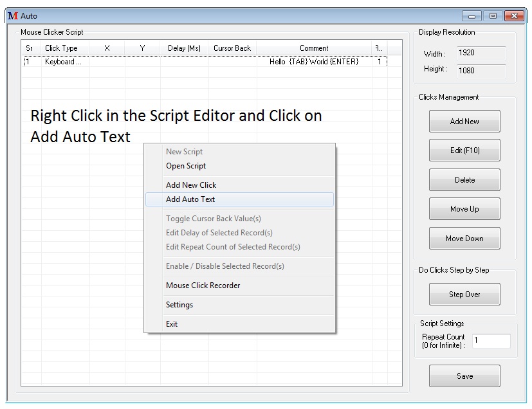The width and height of the screenshot is (532, 409).
Task: Click the Add New button
Action: click(x=464, y=121)
